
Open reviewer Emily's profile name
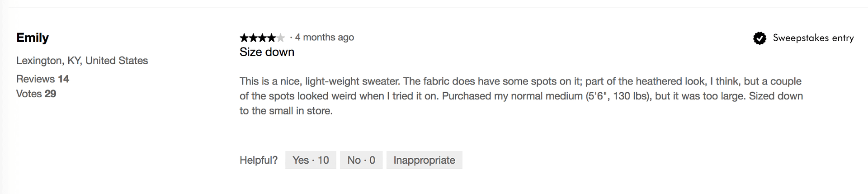pos(33,38)
